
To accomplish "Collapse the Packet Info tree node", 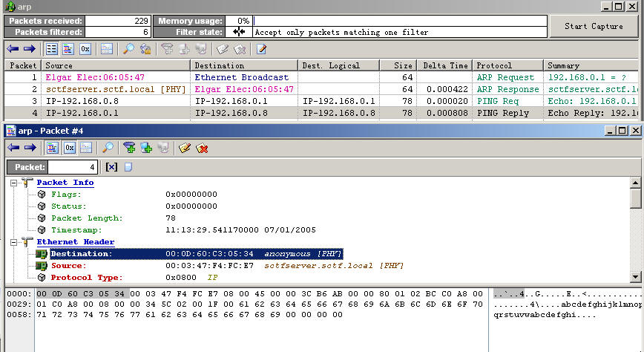I will point(15,183).
